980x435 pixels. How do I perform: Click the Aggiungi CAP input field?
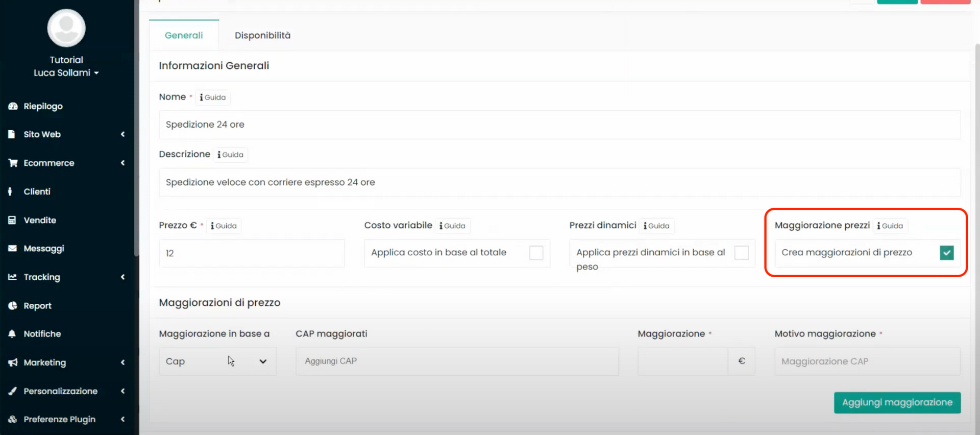tap(457, 361)
